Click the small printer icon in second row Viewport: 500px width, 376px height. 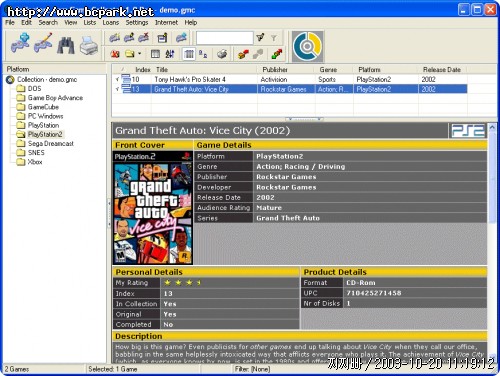[x=222, y=54]
